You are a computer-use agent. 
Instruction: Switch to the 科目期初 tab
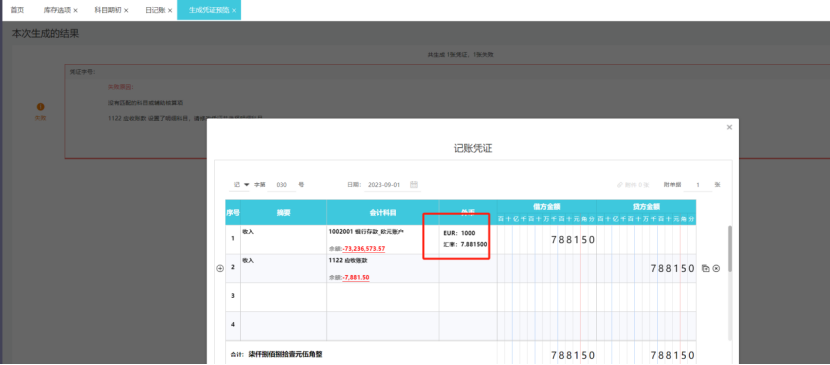111,10
